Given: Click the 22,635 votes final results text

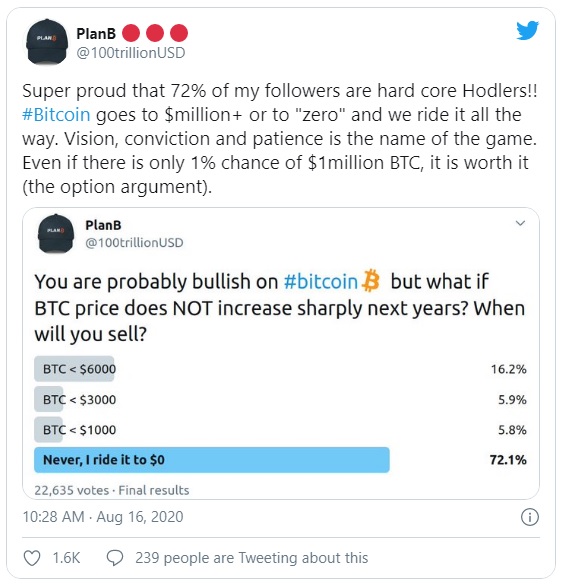Looking at the screenshot, I should coord(112,490).
